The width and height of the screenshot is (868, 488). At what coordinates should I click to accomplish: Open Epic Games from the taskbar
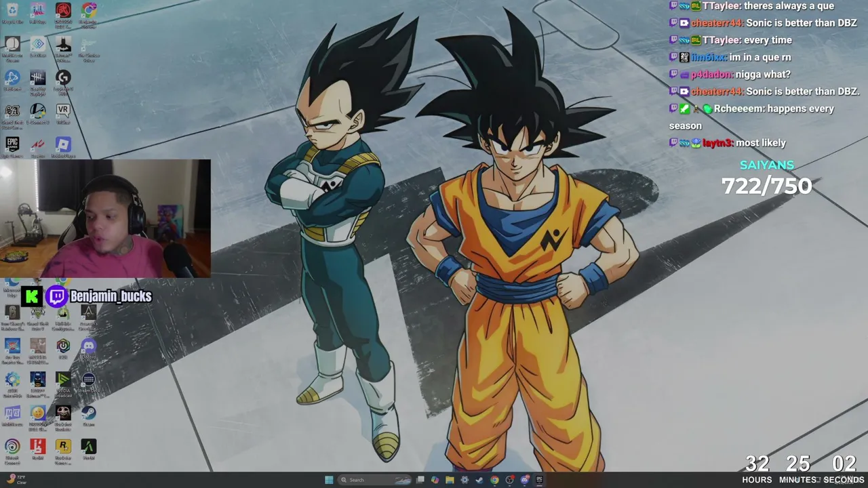pos(539,480)
